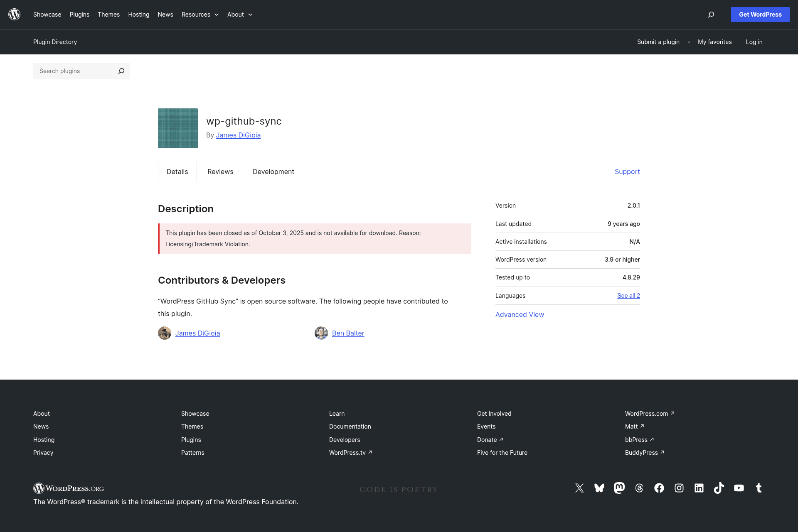Image resolution: width=798 pixels, height=532 pixels.
Task: Visit the WordPress LinkedIn page
Action: point(699,488)
